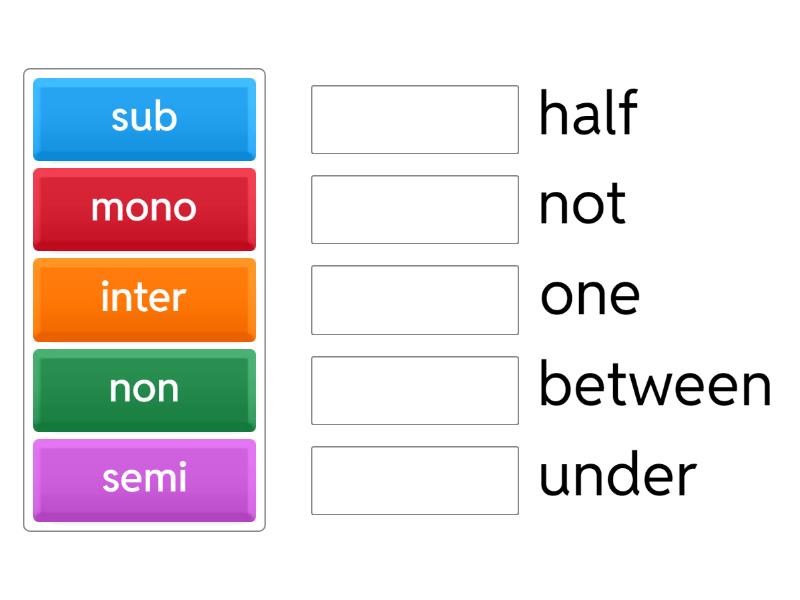Pick the prefix tile meaning one
800x600 pixels.
[x=144, y=209]
